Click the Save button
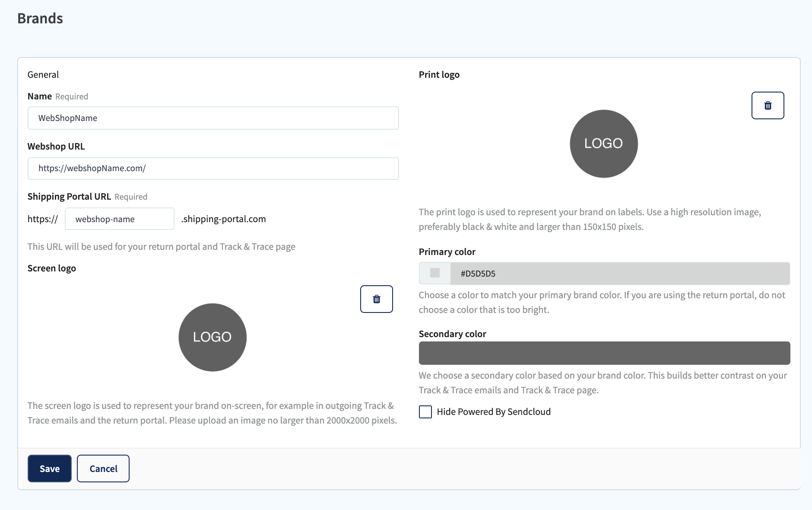Viewport: 812px width, 510px height. [x=50, y=469]
